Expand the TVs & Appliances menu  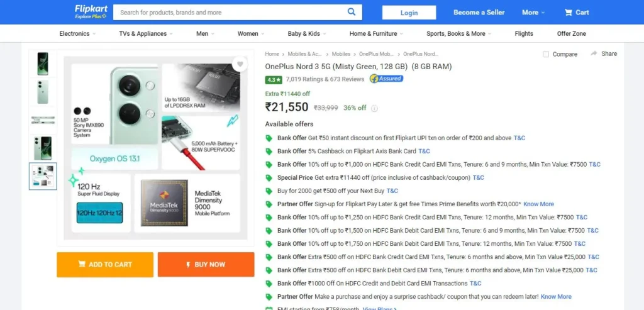(x=146, y=34)
